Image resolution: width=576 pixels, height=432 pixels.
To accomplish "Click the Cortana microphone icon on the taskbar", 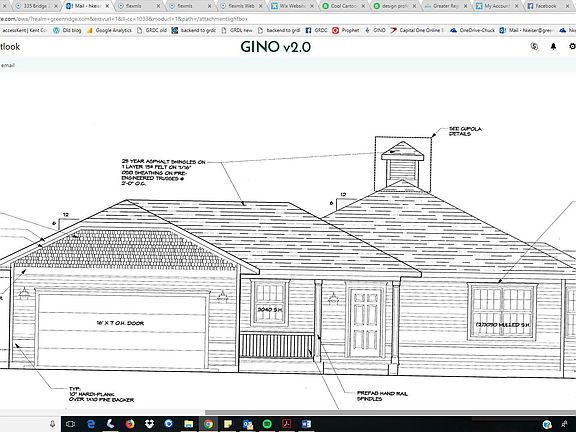I will [x=52, y=424].
